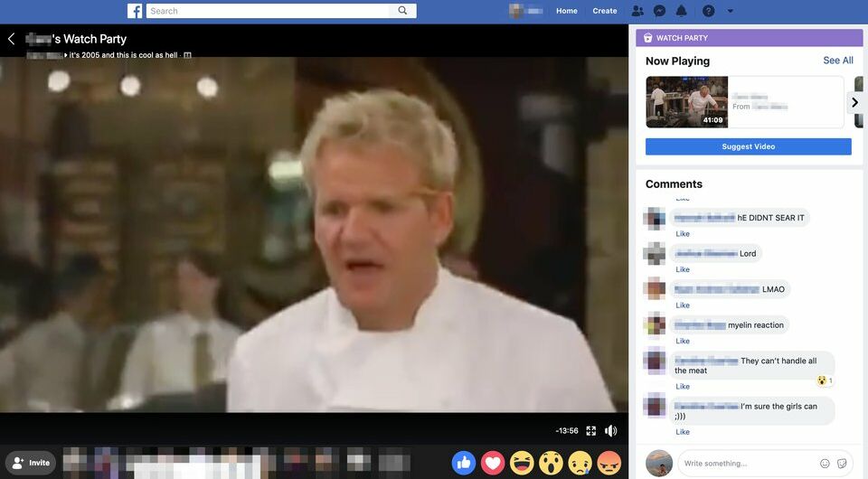Open the Notifications bell icon
Screen dimensions: 868x479
click(682, 11)
